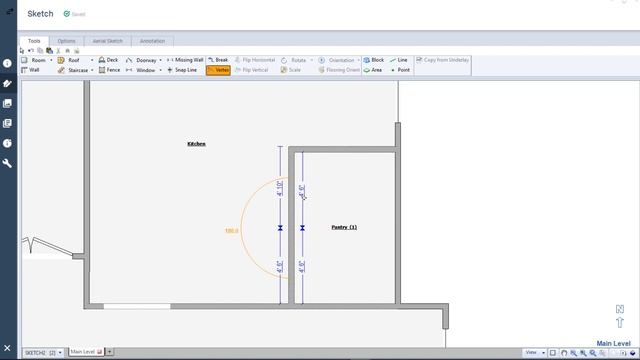Viewport: 640px width, 360px height.
Task: Click the cut scissors icon in quick toolbar
Action: (58, 51)
